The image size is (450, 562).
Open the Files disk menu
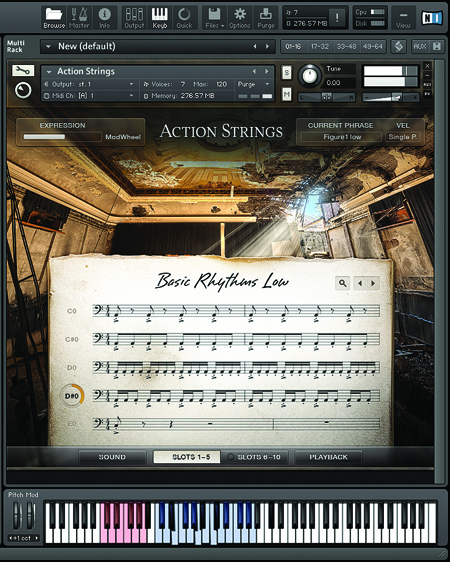click(214, 18)
